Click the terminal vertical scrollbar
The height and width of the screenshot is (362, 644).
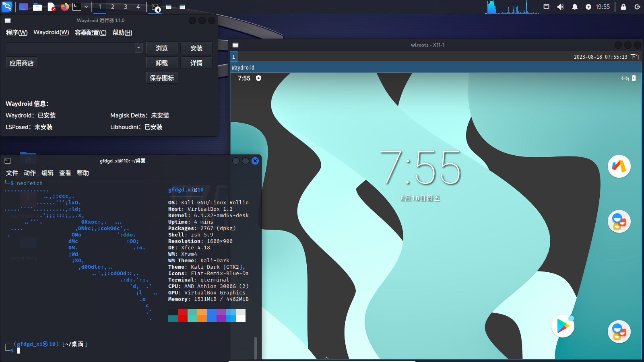[256, 348]
